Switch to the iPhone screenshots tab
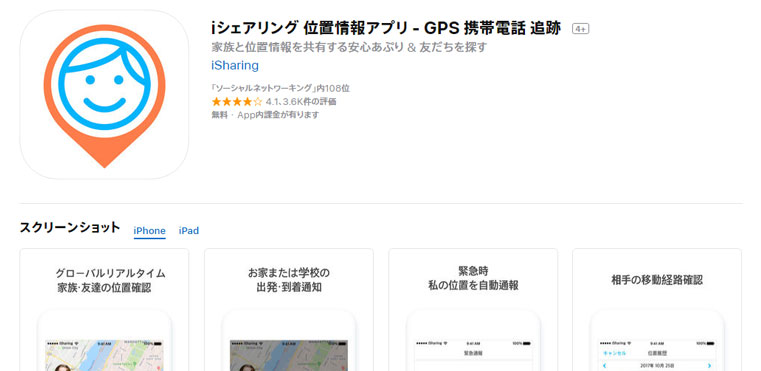Screen dimensions: 761x371 (149, 231)
